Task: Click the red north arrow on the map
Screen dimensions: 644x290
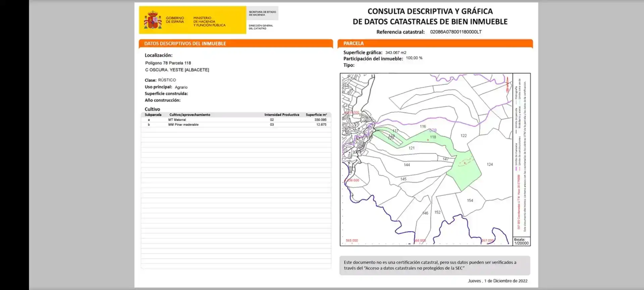Action: (507, 85)
